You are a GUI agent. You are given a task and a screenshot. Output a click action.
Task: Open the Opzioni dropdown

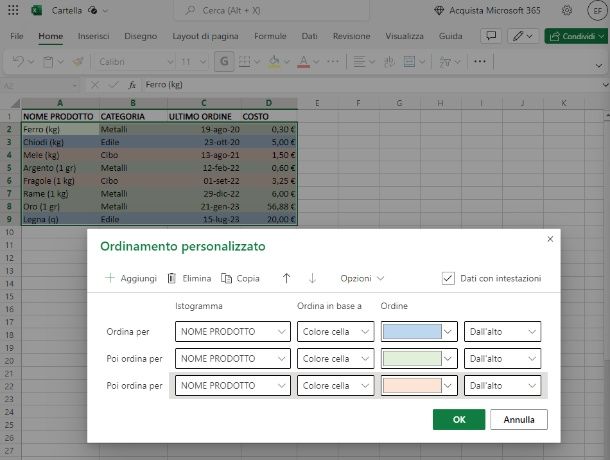pos(362,278)
